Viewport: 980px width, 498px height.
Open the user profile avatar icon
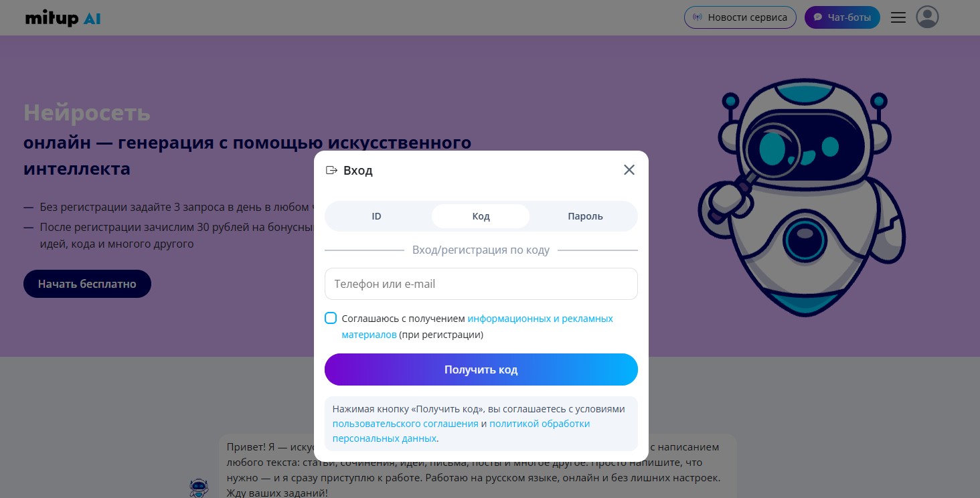coord(927,17)
